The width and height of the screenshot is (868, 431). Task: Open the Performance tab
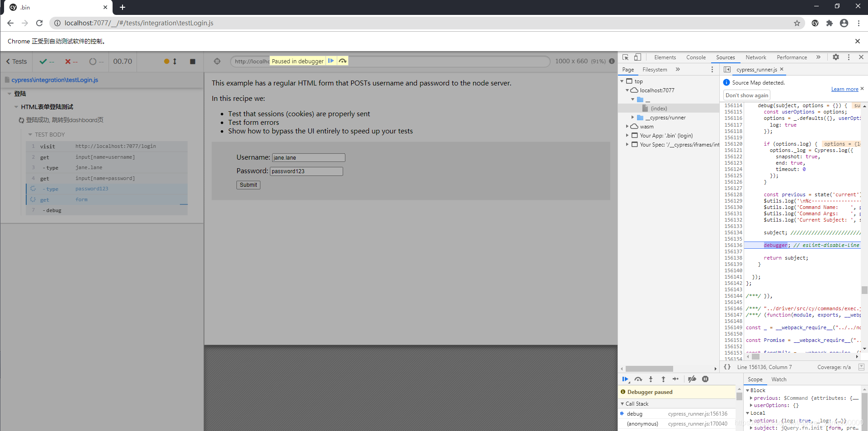pos(792,57)
